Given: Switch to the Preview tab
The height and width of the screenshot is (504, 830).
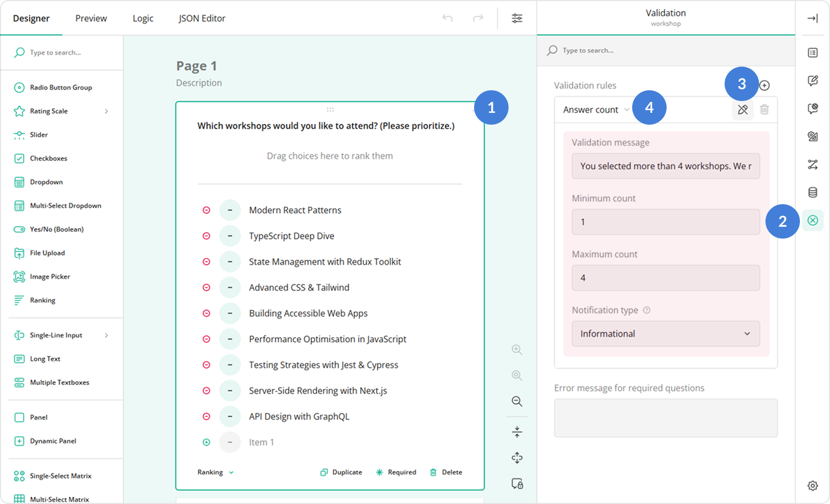Looking at the screenshot, I should (x=90, y=18).
